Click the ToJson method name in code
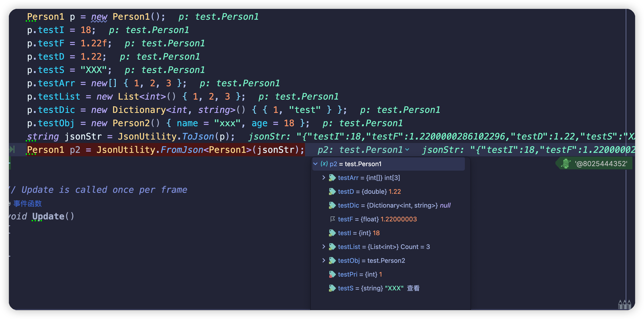This screenshot has width=644, height=319. click(198, 137)
